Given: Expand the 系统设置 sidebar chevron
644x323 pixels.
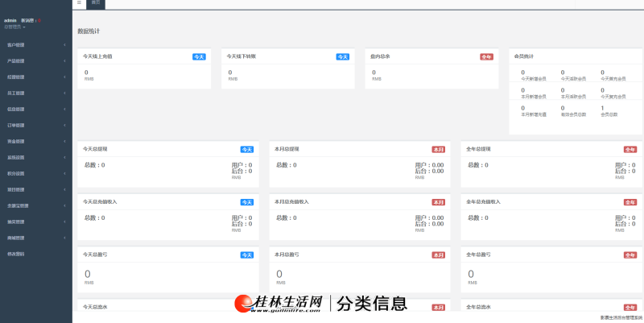Looking at the screenshot, I should click(x=64, y=157).
